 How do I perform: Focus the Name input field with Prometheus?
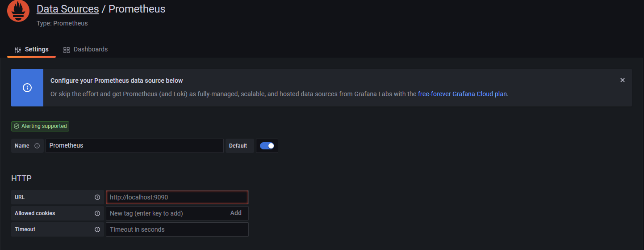pos(134,146)
